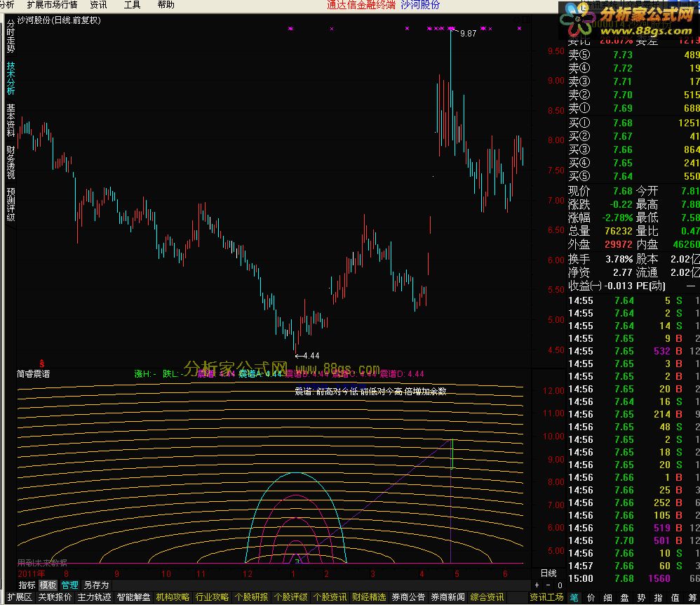
Task: Open the 资讯 menu
Action: coord(98,5)
